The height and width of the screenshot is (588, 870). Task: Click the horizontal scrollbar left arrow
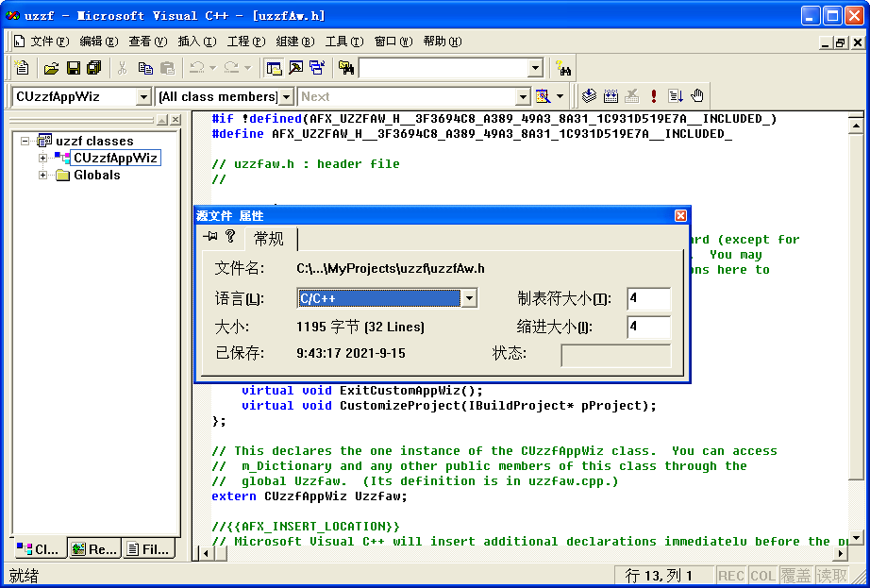207,552
